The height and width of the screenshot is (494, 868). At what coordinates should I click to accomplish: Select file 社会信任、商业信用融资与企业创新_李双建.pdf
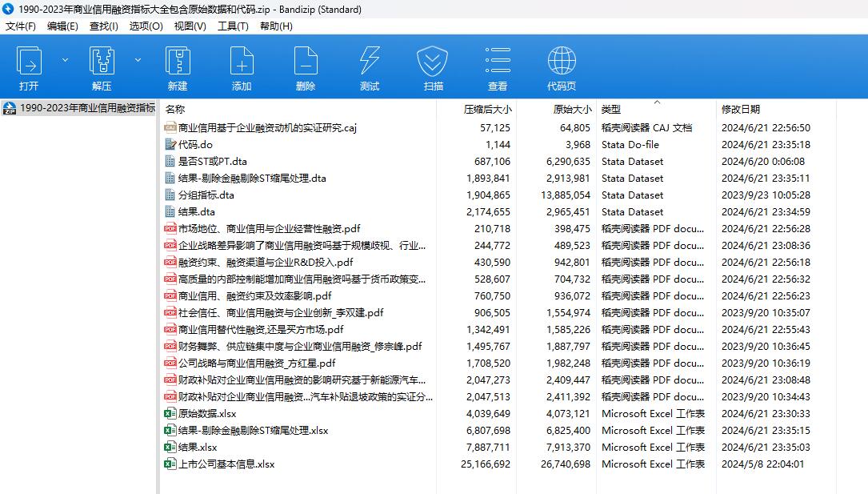tap(281, 312)
